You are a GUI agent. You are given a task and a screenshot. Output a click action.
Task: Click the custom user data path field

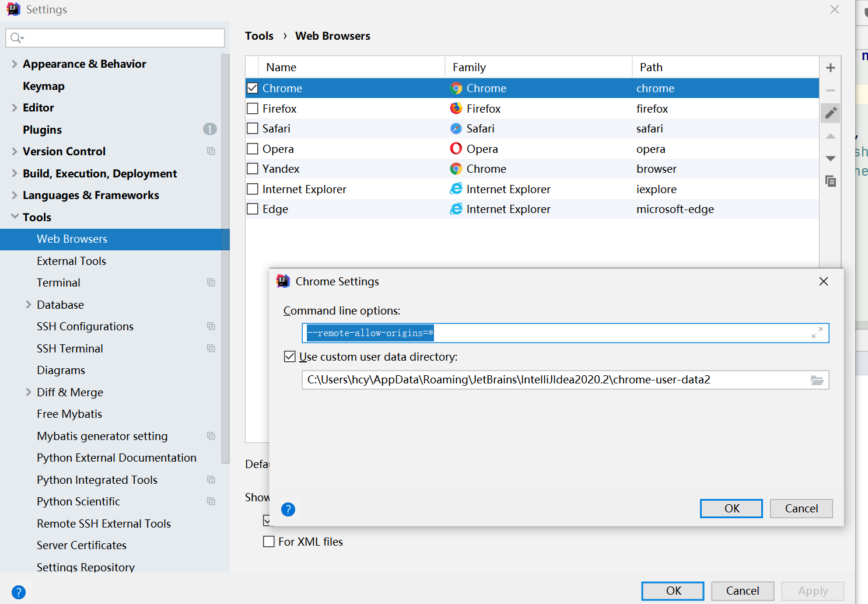click(x=554, y=380)
